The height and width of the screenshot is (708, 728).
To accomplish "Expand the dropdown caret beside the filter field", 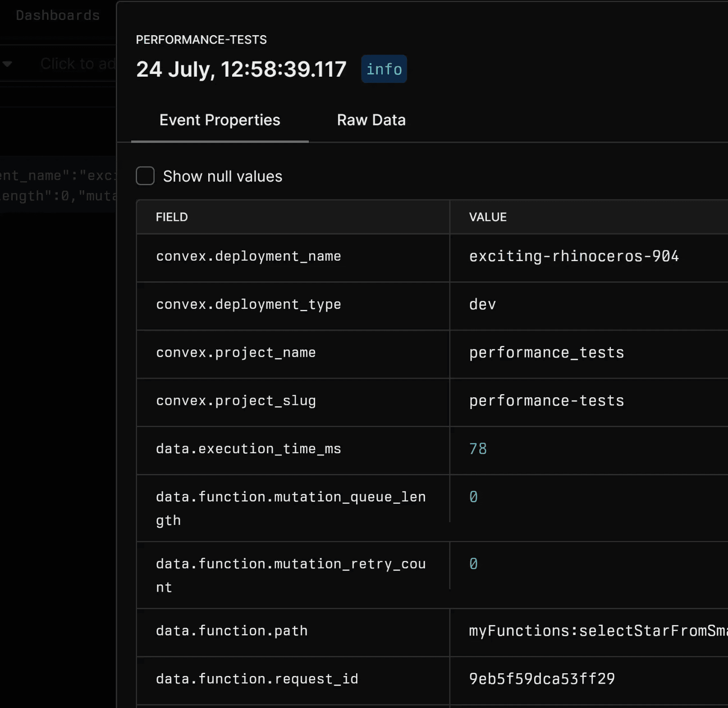I will click(7, 64).
